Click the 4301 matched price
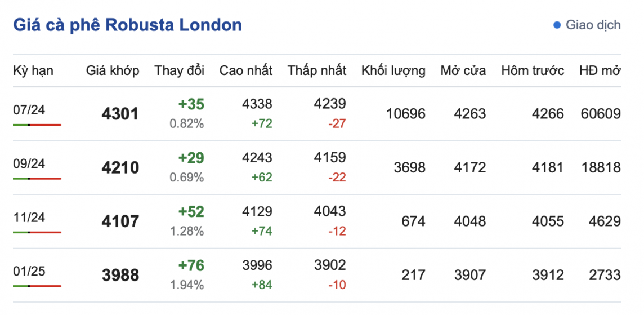644x315 pixels. [x=120, y=114]
